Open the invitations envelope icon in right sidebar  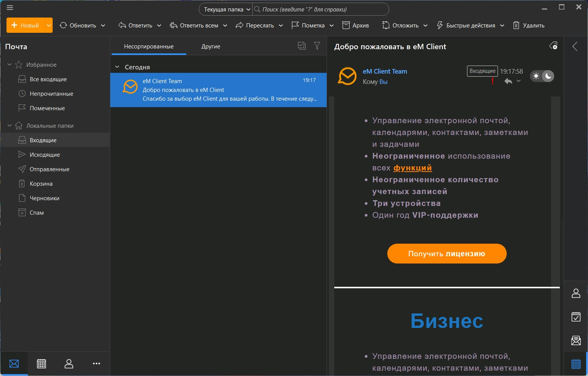(576, 340)
